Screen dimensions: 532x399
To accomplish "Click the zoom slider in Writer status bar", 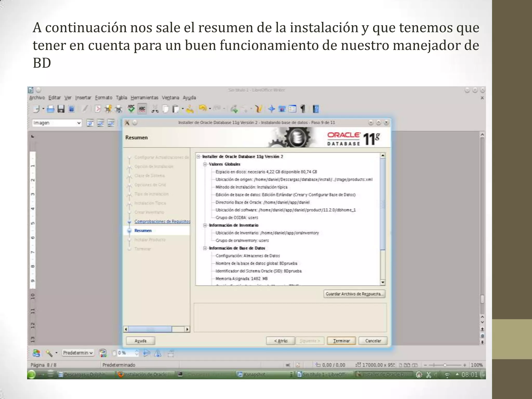I will click(445, 365).
